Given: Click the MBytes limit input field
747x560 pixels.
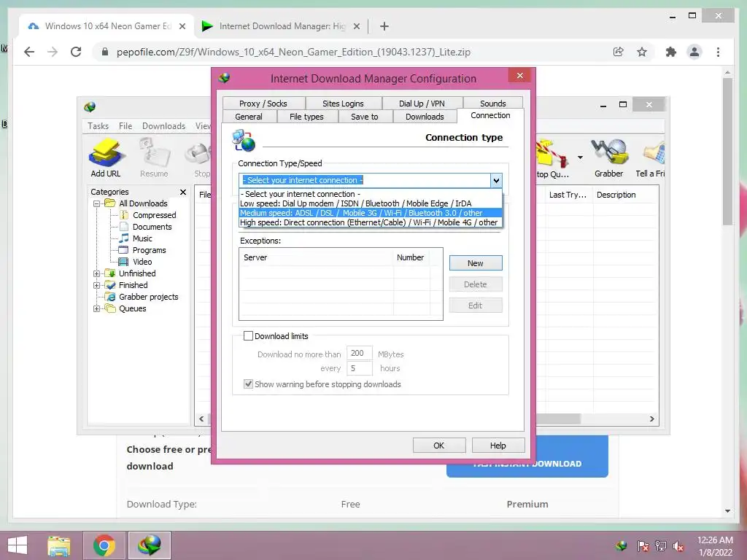Looking at the screenshot, I should click(x=359, y=354).
